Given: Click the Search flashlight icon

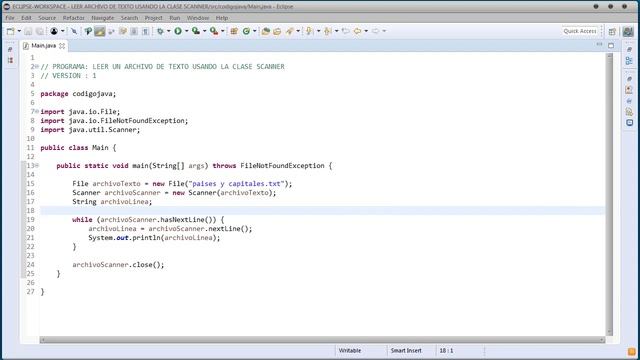Looking at the screenshot, I should click(x=290, y=31).
